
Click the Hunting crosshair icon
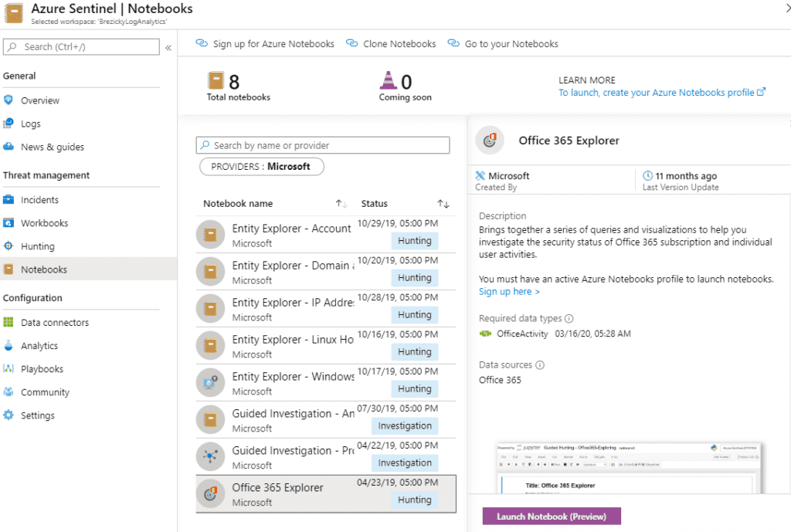tap(8, 246)
